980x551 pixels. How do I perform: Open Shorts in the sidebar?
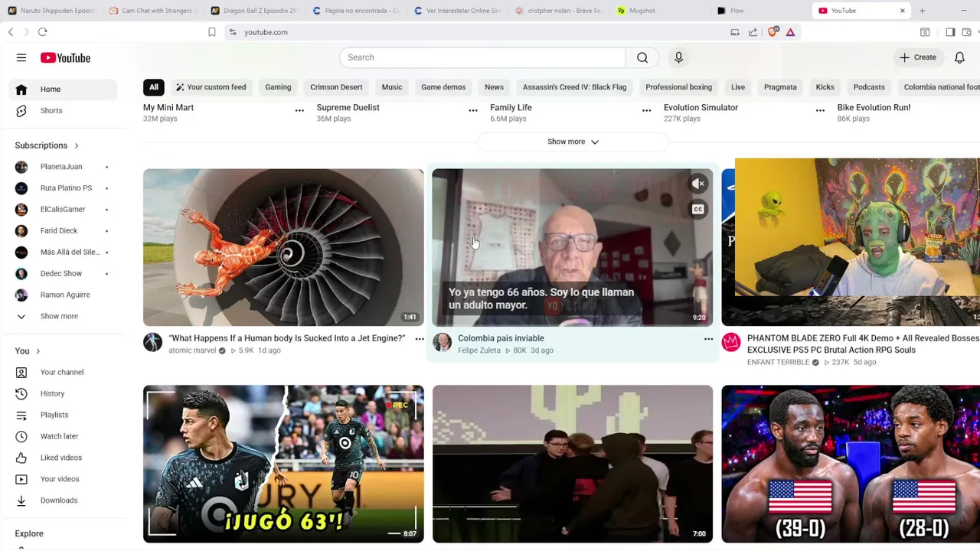[x=64, y=111]
